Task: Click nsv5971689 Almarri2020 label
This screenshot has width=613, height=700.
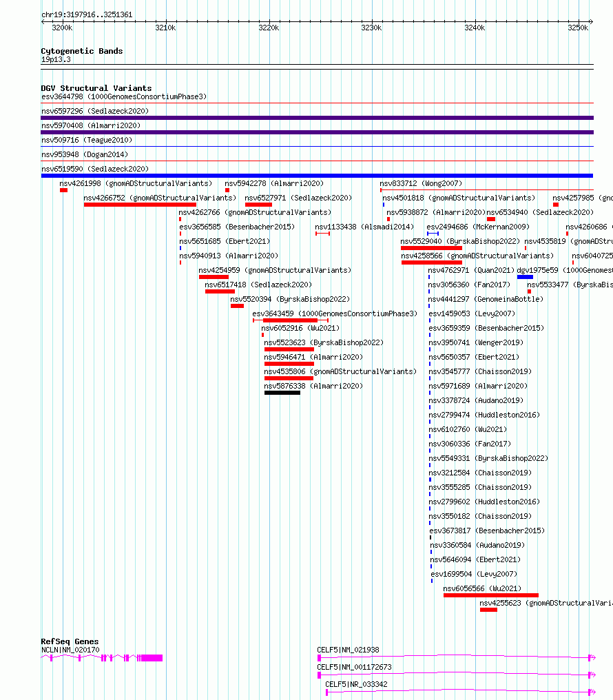Action: [478, 386]
